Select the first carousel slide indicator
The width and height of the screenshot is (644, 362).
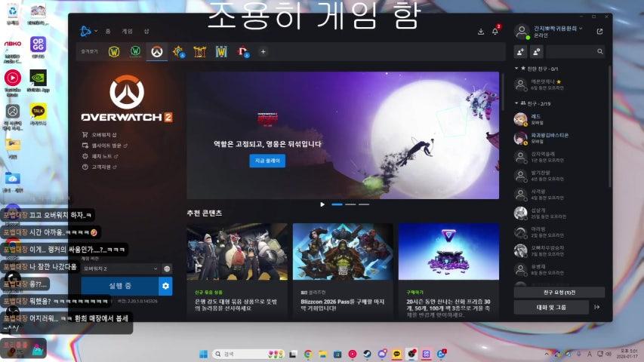pos(337,204)
